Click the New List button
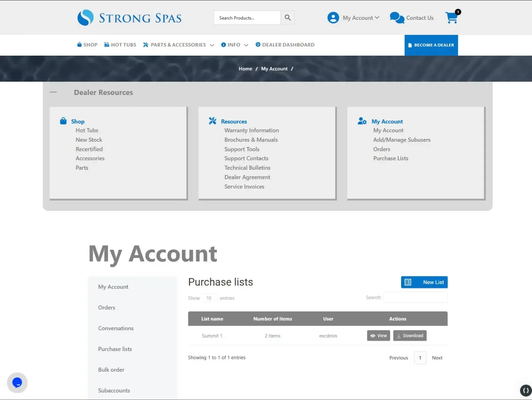The width and height of the screenshot is (532, 400). tap(424, 282)
